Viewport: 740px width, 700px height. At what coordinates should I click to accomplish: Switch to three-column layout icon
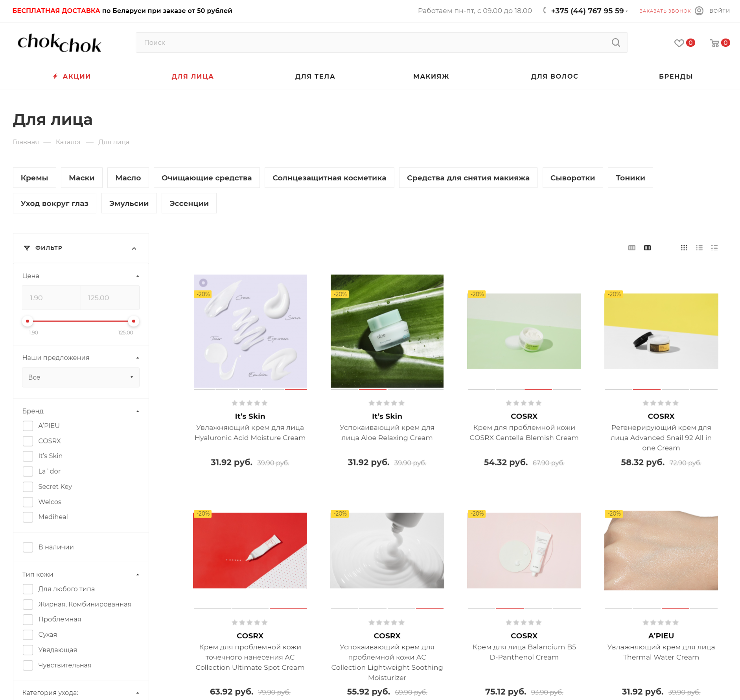(x=632, y=248)
